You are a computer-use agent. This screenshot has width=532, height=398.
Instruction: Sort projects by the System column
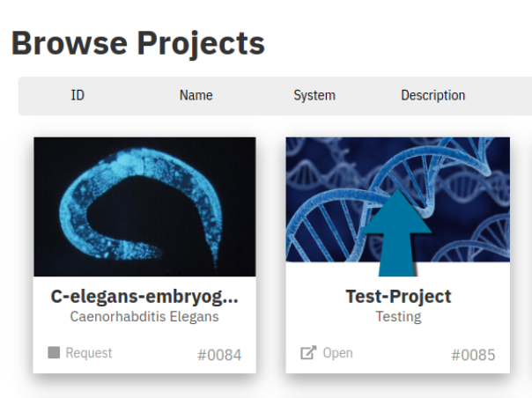click(314, 95)
